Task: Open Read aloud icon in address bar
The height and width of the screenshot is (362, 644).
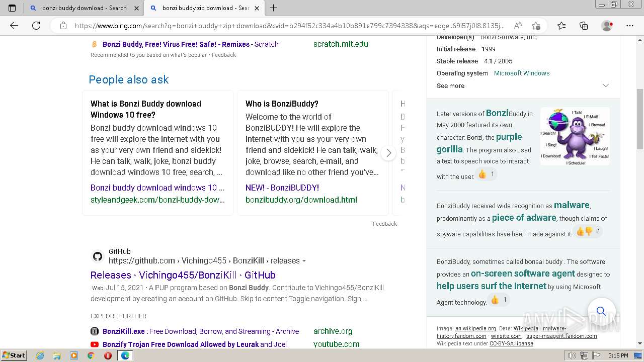Action: coord(517,26)
